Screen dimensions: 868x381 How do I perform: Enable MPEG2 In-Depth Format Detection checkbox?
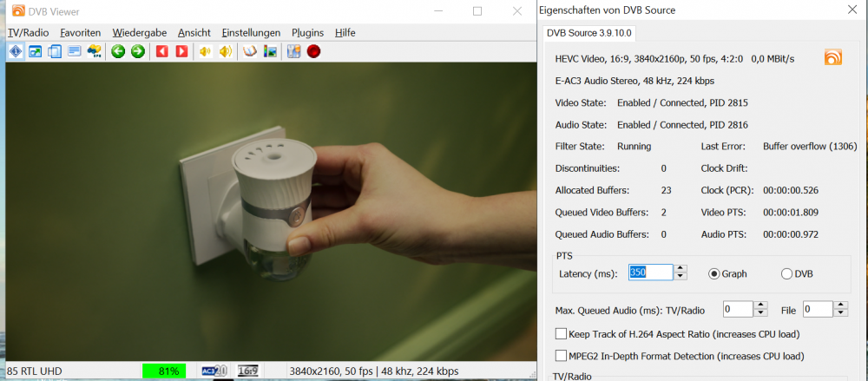tap(561, 356)
